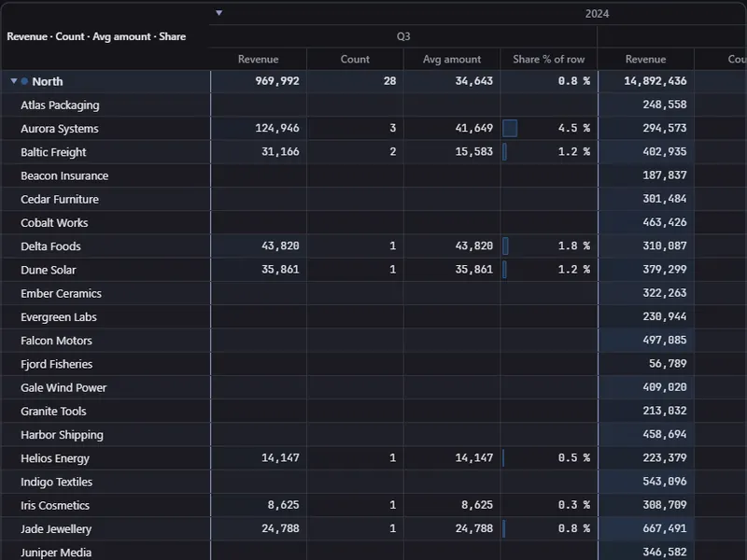Click Iris Cosmetics Q3 revenue 8,625

[x=284, y=505]
